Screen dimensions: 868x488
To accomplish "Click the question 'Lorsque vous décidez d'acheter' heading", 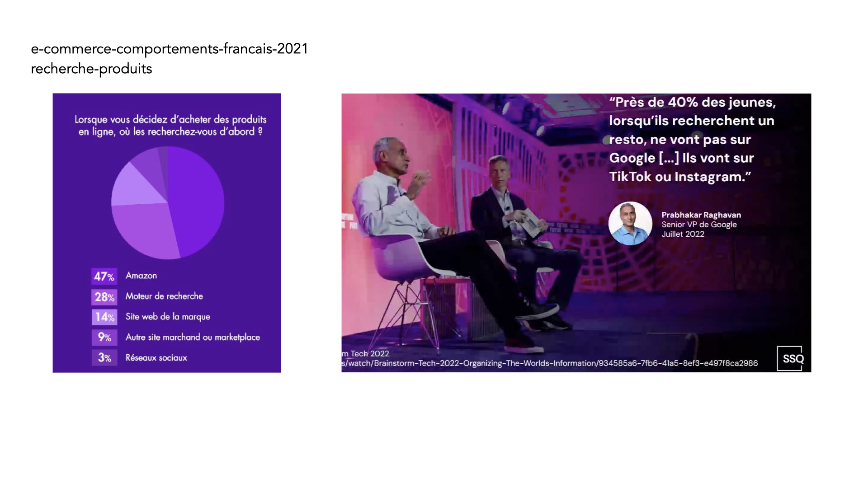I will pos(170,125).
